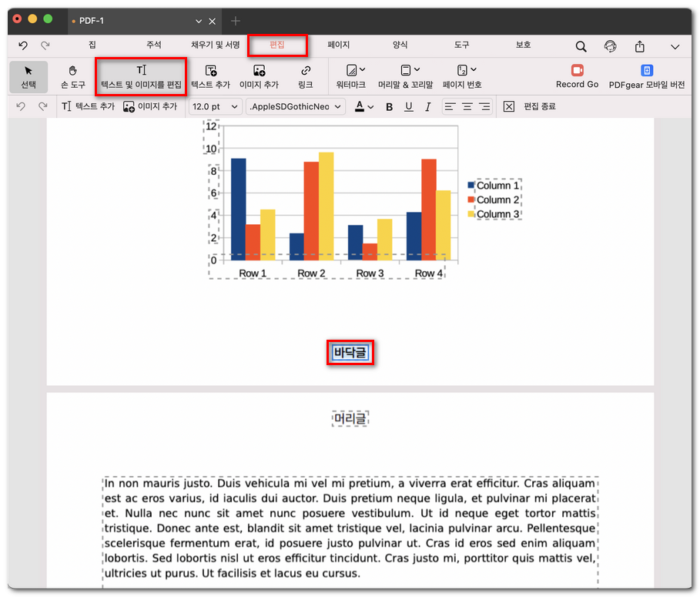Select the Column 1 legend text
Viewport: 700px width, 597px height.
coord(498,186)
